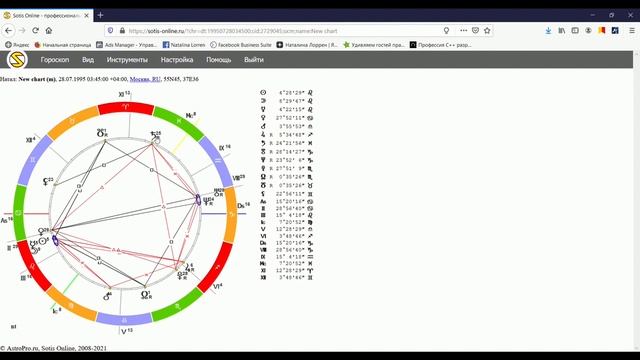Open the Помощь menu

click(x=218, y=60)
